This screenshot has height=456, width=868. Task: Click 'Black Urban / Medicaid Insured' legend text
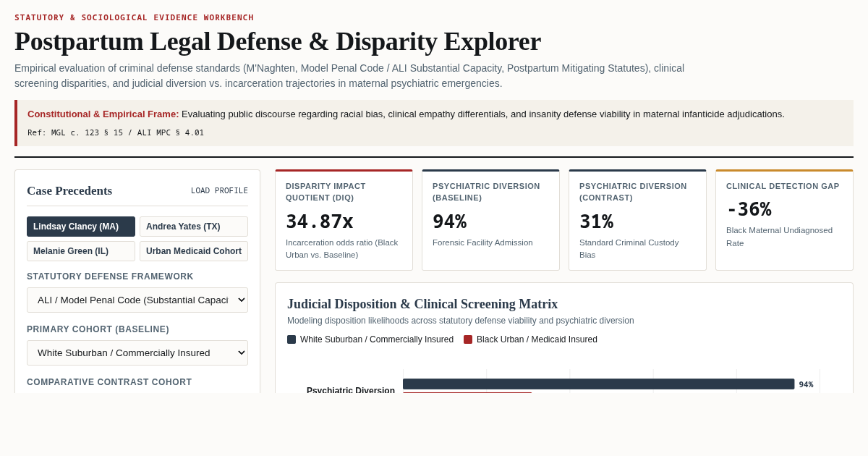[x=537, y=339]
